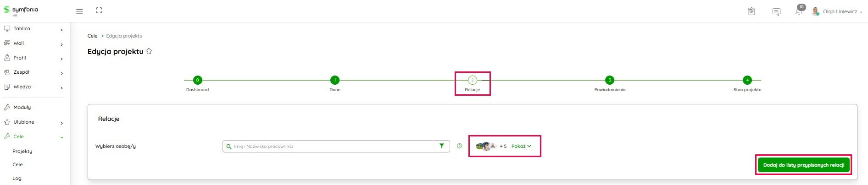Expand the Olga Liniewicz user menu
The height and width of the screenshot is (185, 868).
839,11
